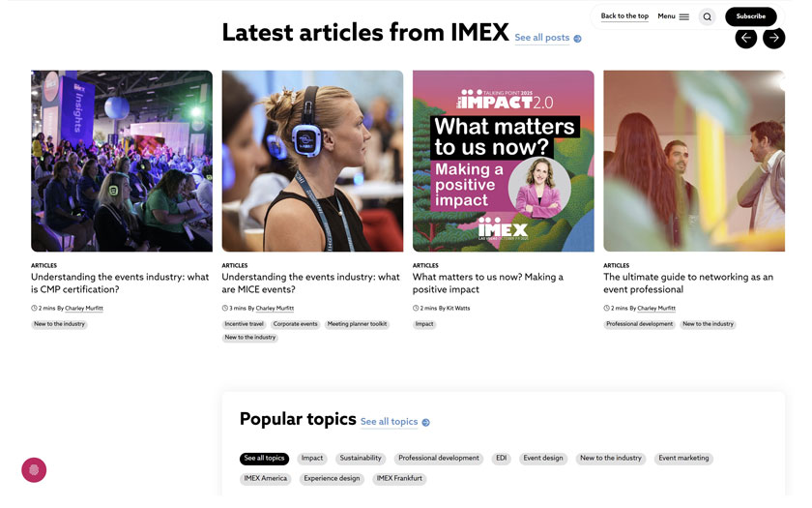Select the Incentive travel tag
Screen dimensions: 812x508
click(x=244, y=324)
